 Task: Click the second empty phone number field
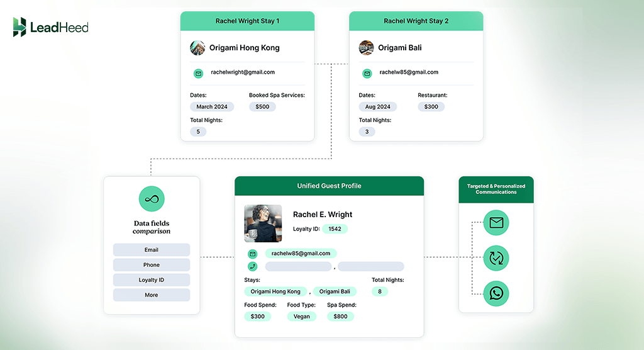click(371, 266)
